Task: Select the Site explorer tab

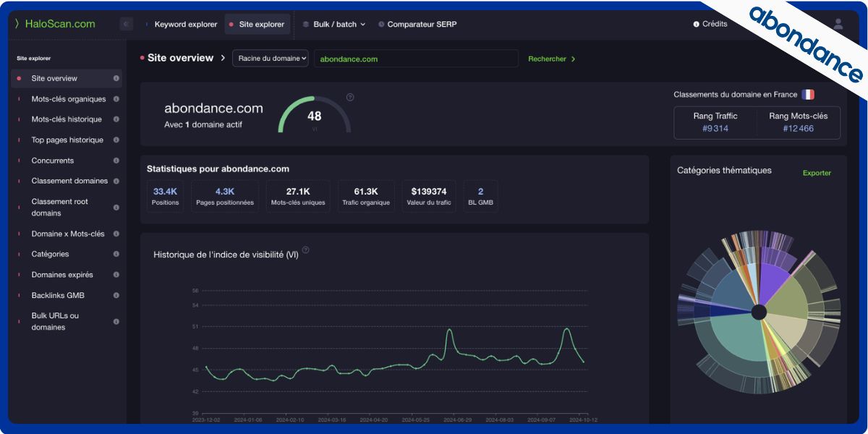Action: click(258, 24)
